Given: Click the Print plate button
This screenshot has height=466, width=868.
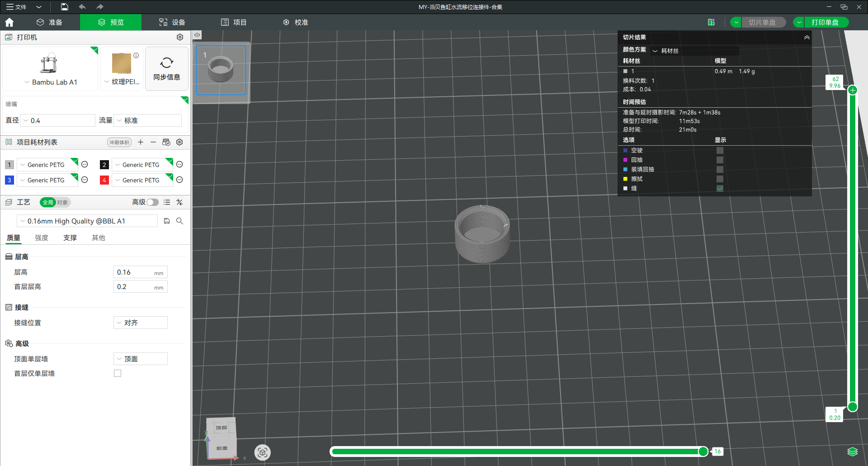Looking at the screenshot, I should [x=826, y=22].
